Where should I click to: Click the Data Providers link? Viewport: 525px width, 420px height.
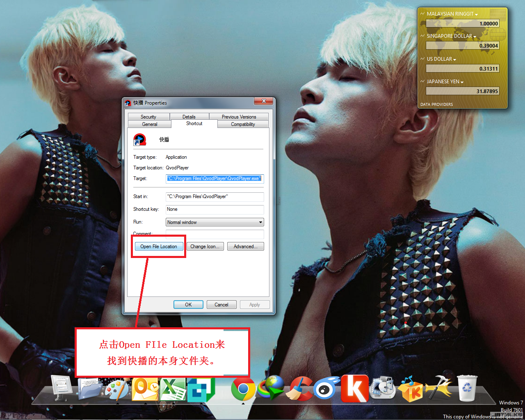(x=436, y=105)
